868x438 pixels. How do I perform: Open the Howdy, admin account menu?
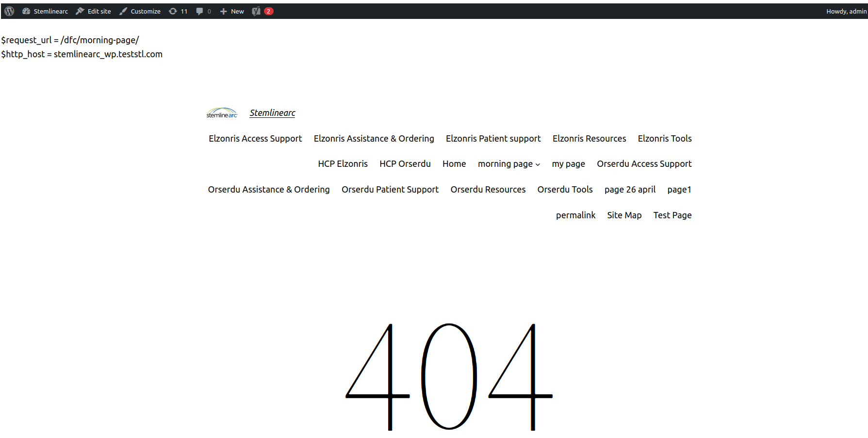[x=846, y=11]
